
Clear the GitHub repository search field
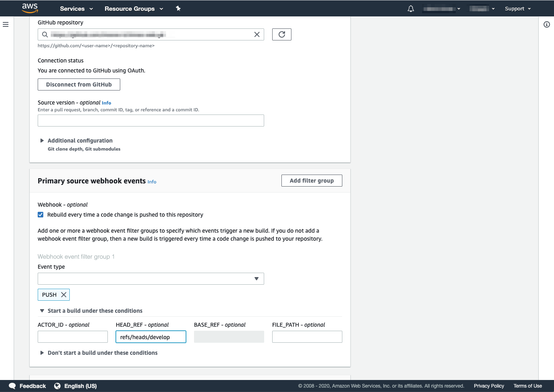[257, 34]
